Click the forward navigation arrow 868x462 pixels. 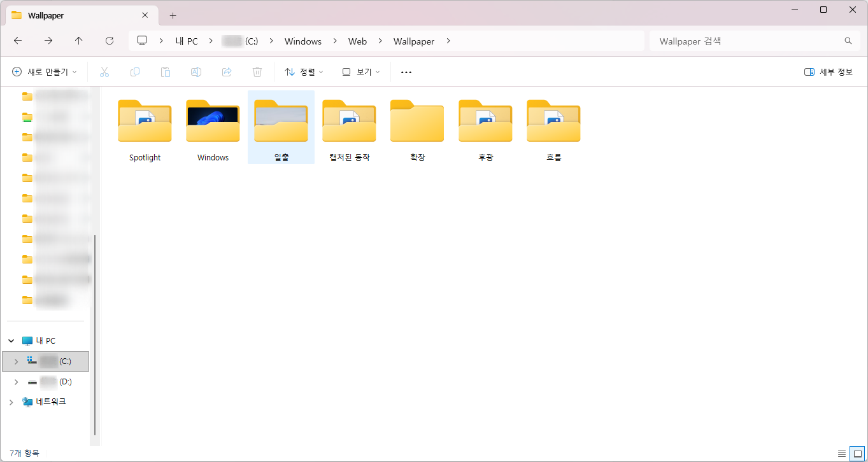[x=48, y=41]
